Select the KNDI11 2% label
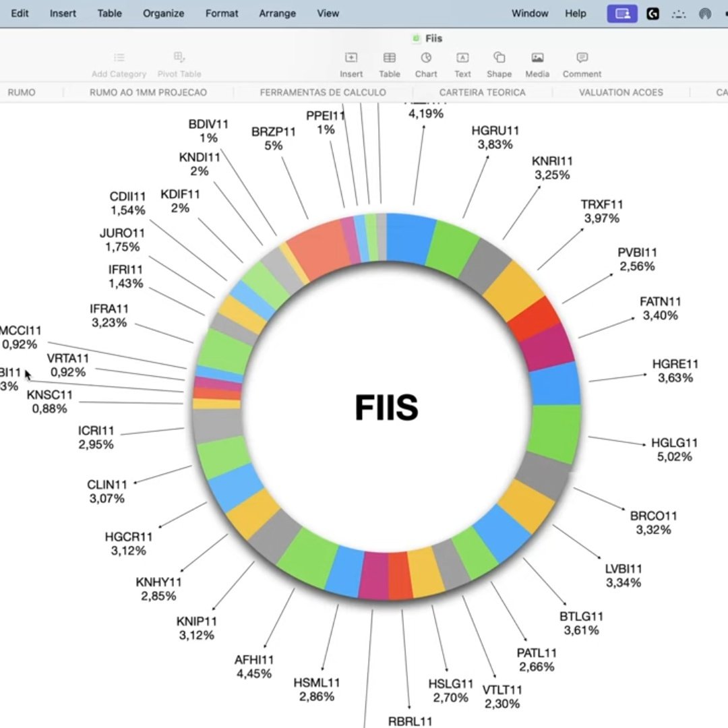This screenshot has height=728, width=728. tap(199, 164)
